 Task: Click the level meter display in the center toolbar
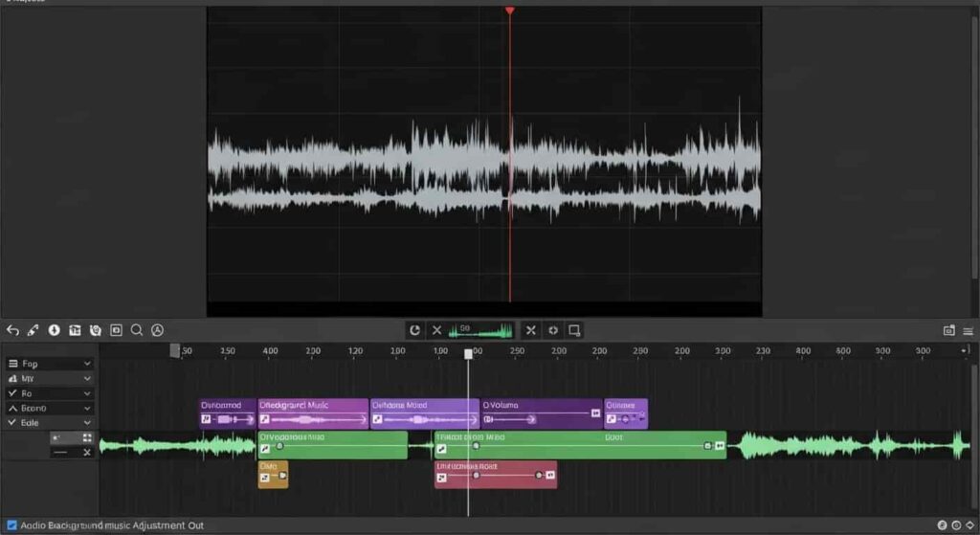click(480, 330)
